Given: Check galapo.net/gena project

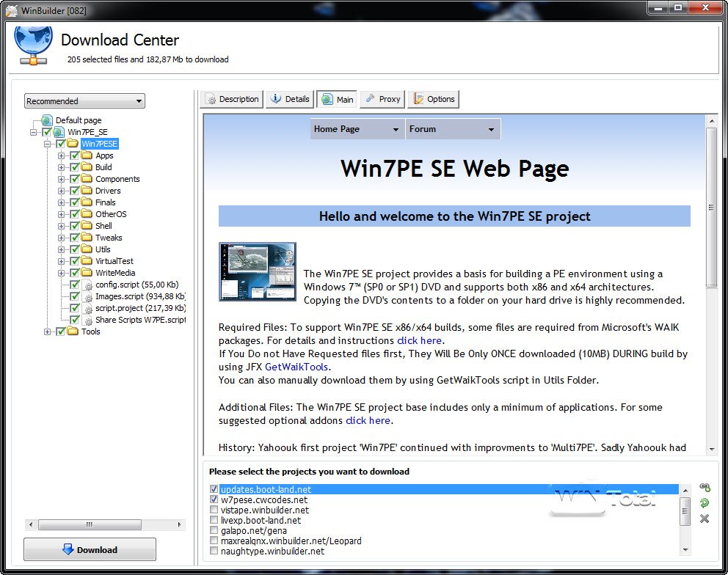Looking at the screenshot, I should (x=214, y=530).
